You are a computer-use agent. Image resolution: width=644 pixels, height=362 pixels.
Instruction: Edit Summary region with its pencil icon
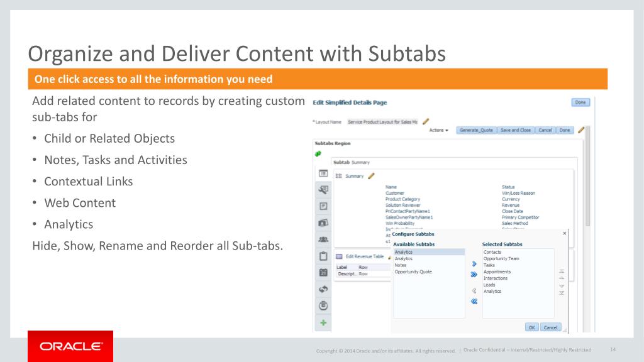coord(371,176)
